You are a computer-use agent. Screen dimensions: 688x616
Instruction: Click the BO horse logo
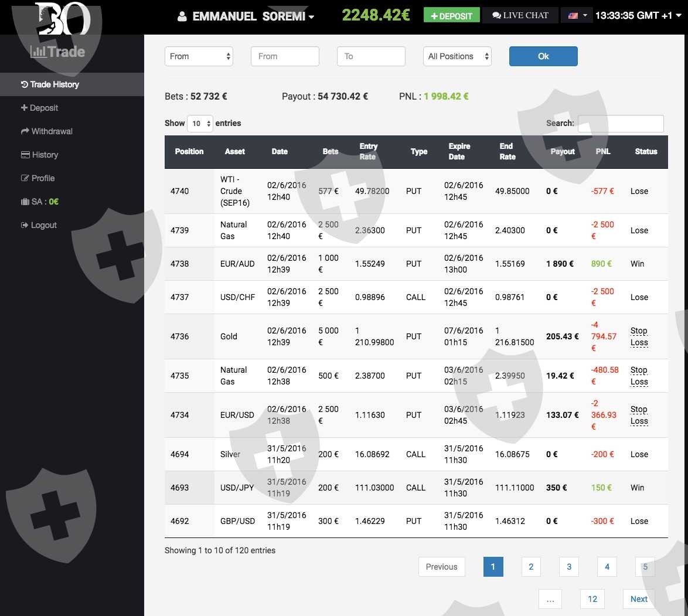62,18
